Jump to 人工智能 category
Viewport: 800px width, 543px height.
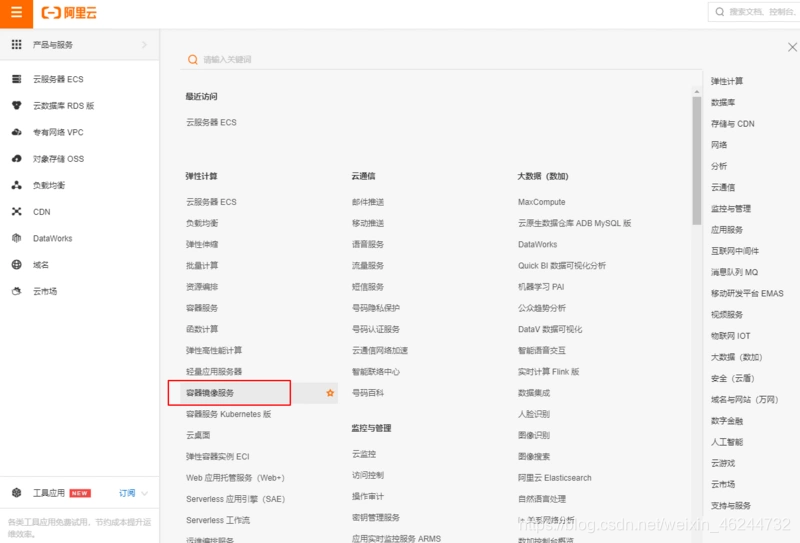pos(727,442)
